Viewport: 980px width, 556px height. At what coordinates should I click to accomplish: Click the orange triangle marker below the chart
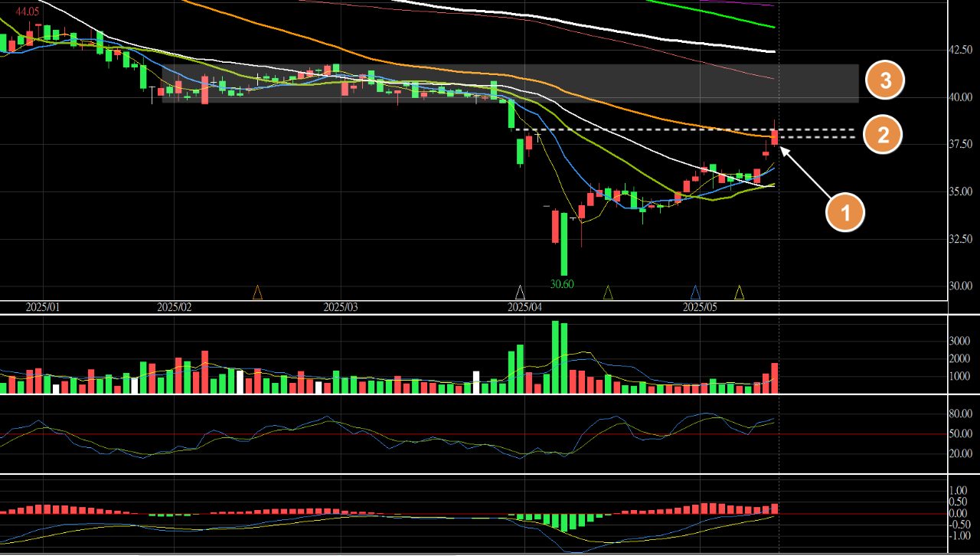pos(258,292)
